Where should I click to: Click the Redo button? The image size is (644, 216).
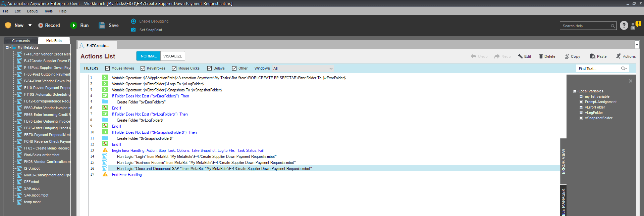[x=502, y=56]
